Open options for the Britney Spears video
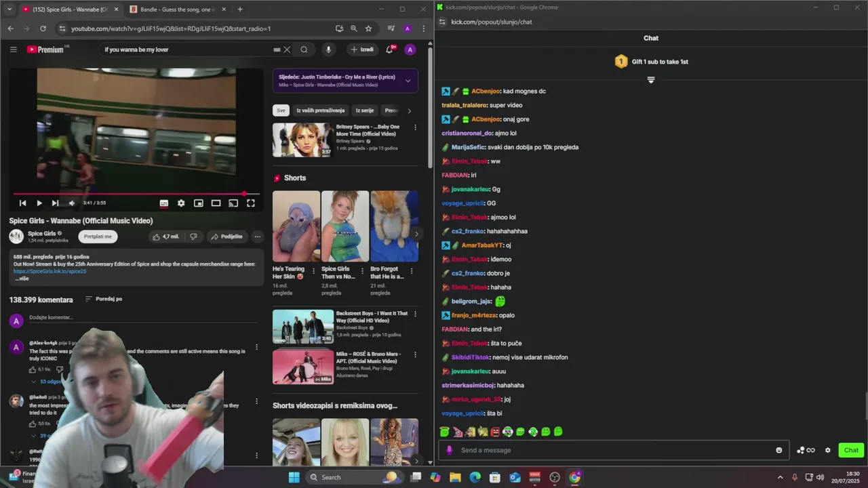The height and width of the screenshot is (488, 868). point(415,127)
